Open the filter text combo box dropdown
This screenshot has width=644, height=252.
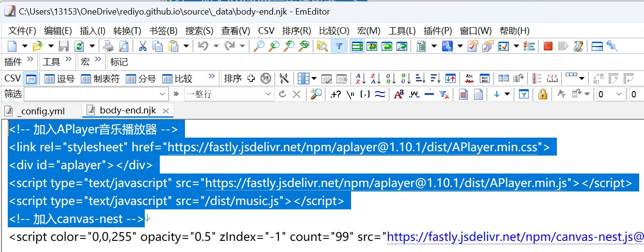tap(163, 94)
